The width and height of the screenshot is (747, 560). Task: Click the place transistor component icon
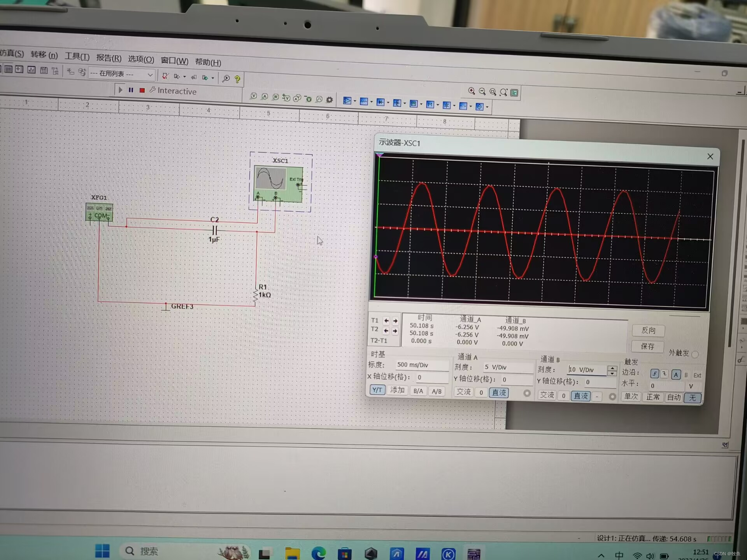point(397,103)
